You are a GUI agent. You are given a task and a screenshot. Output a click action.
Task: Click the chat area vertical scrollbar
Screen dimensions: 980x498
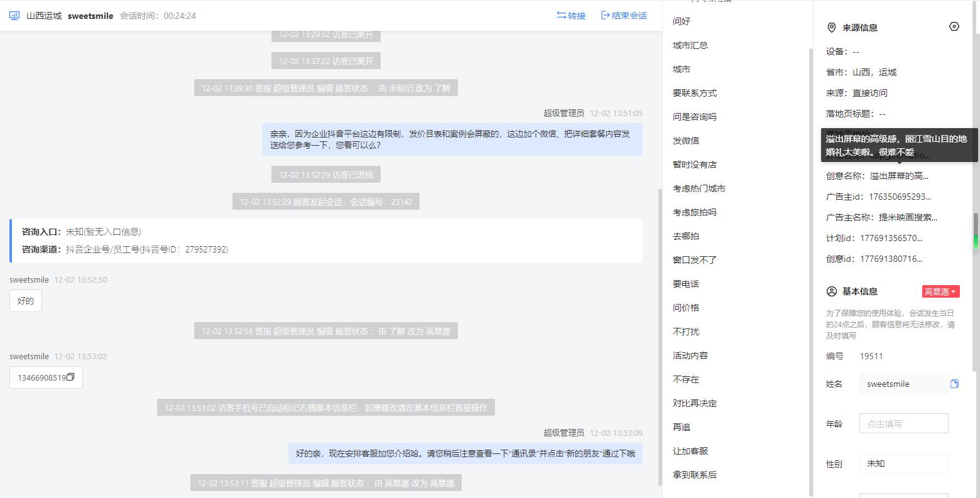point(660,336)
